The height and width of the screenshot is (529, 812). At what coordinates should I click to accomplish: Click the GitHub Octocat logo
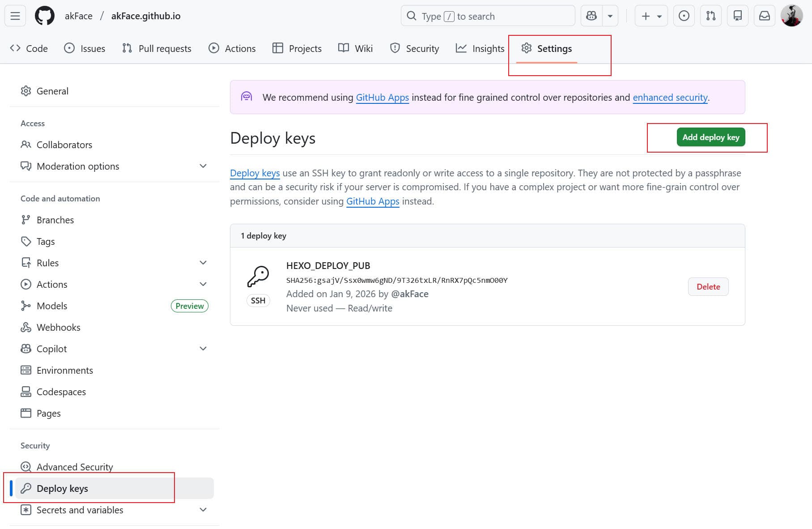[45, 16]
